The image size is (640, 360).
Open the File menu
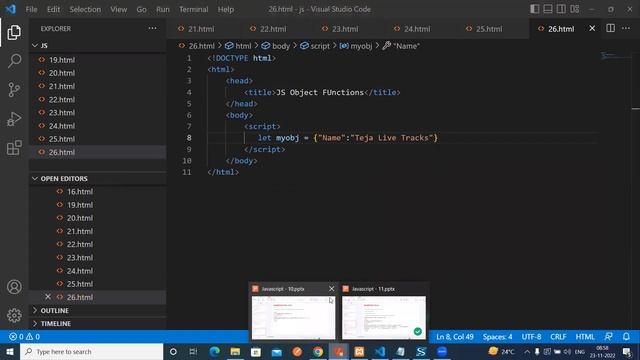[x=31, y=9]
